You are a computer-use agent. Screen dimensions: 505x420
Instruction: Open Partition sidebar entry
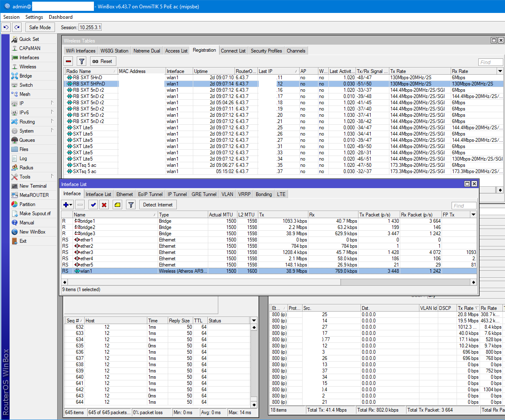click(27, 204)
